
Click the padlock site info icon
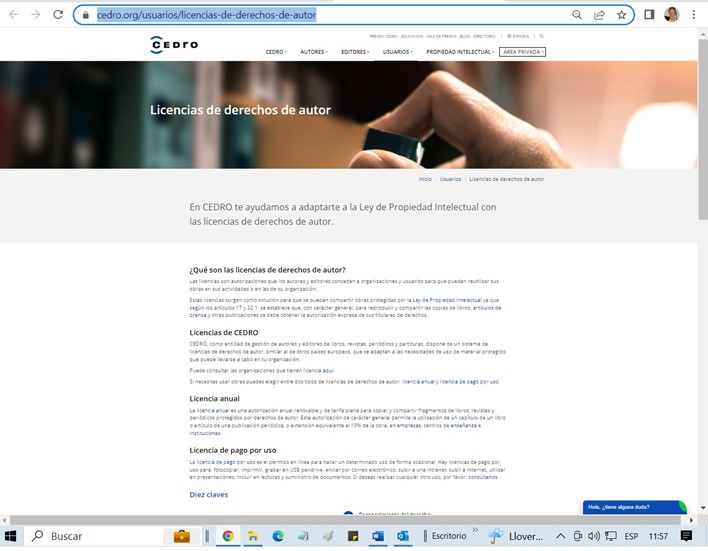pyautogui.click(x=86, y=15)
